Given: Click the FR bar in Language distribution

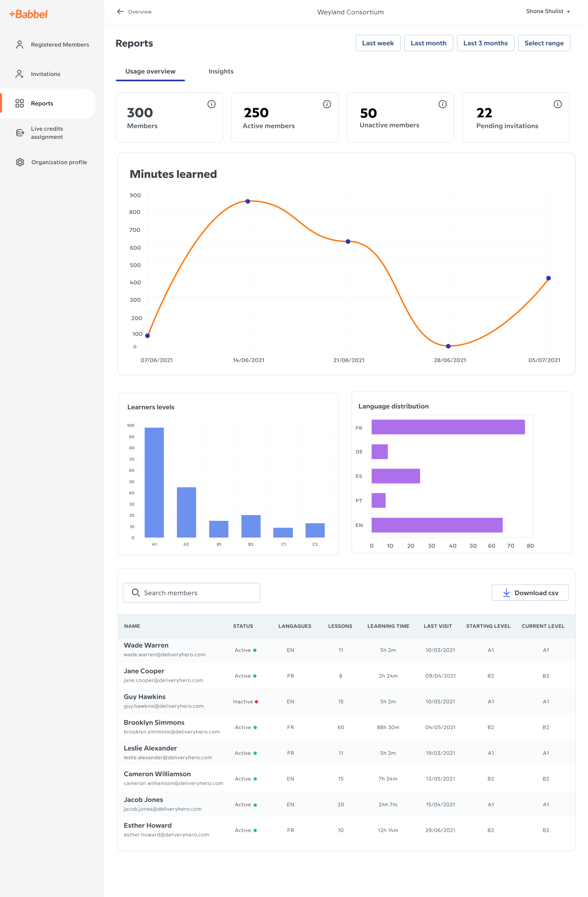Looking at the screenshot, I should pyautogui.click(x=448, y=427).
